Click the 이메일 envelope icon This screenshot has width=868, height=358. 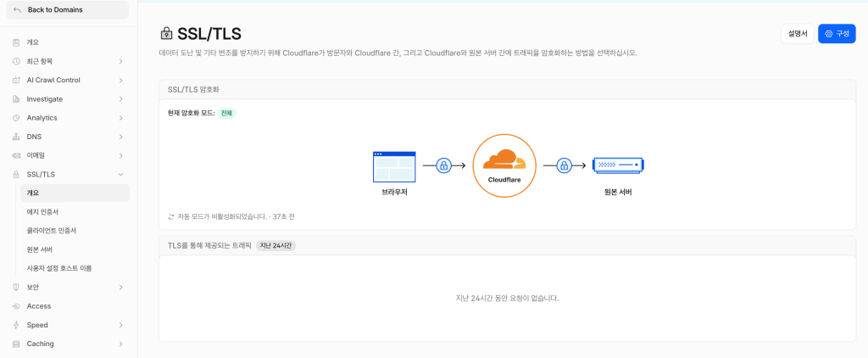[x=16, y=155]
